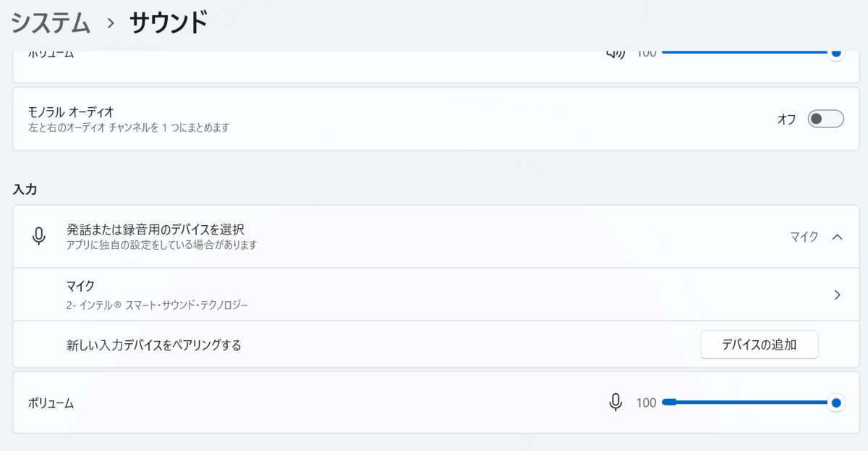Click the デバイスの追加 button
Image resolution: width=868 pixels, height=451 pixels.
point(759,345)
